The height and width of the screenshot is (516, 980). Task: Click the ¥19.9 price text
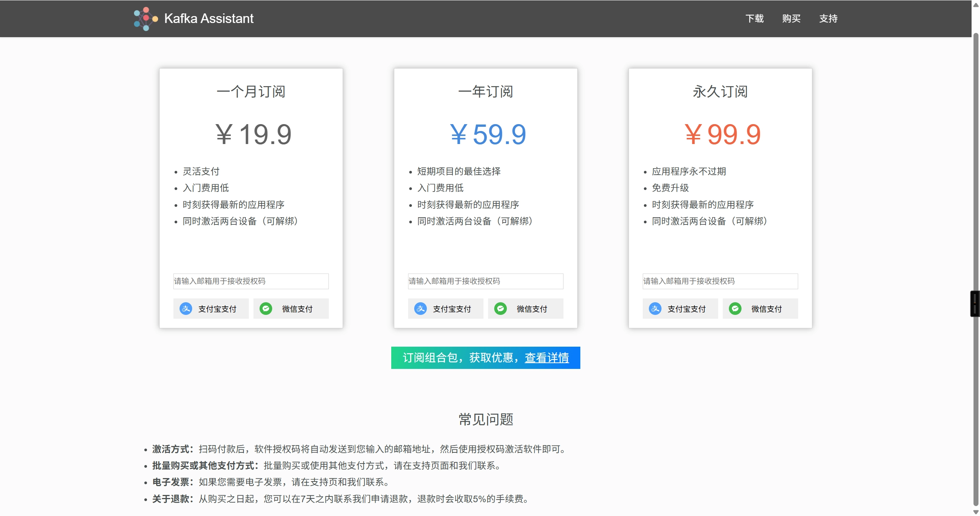click(x=253, y=134)
